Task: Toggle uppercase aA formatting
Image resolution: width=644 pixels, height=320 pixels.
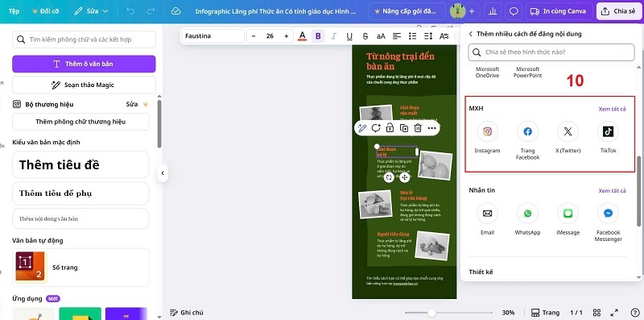Action: point(381,36)
